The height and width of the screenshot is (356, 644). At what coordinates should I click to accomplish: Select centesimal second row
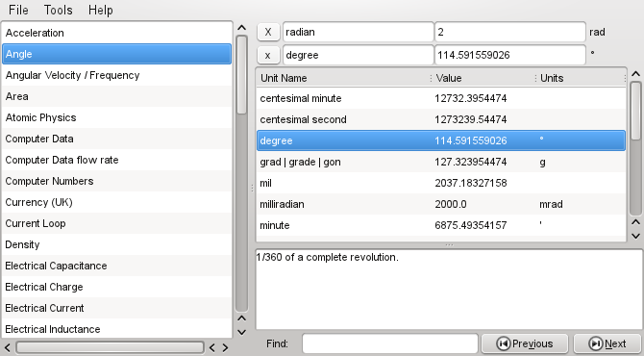coord(441,119)
